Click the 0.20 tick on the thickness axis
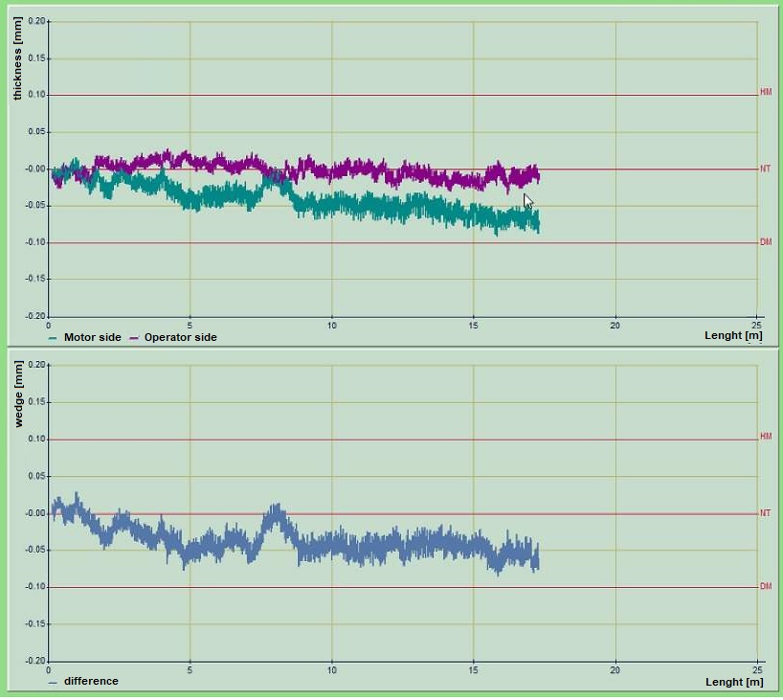 [36, 21]
